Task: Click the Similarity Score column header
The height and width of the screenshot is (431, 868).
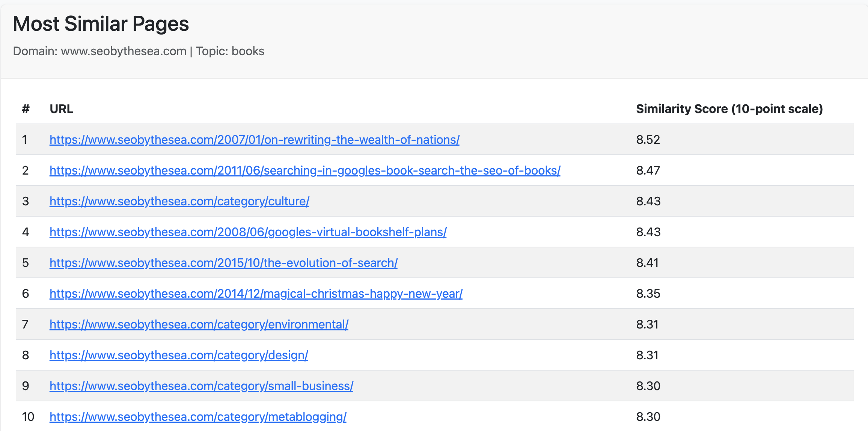Action: pos(729,109)
